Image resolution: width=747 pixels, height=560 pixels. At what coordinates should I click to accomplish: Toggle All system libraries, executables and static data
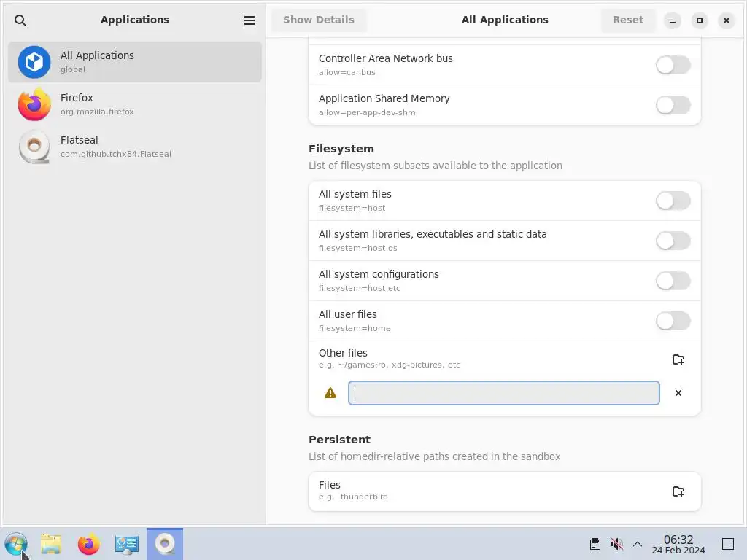click(x=673, y=241)
